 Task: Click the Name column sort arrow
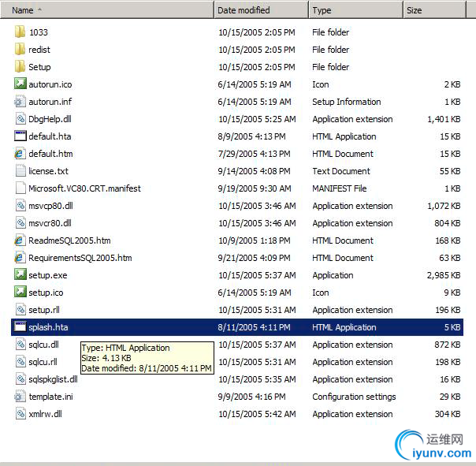tap(39, 9)
